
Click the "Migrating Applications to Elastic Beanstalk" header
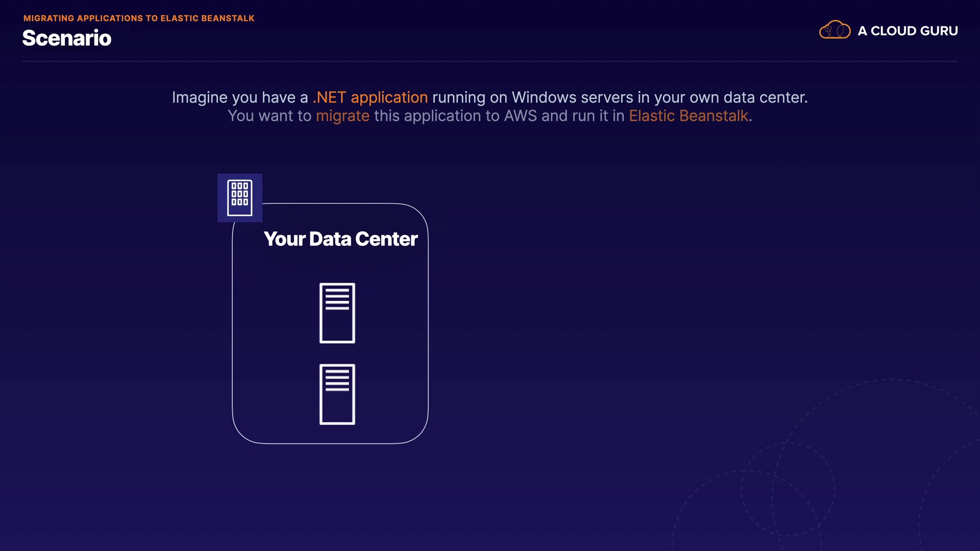[x=139, y=18]
